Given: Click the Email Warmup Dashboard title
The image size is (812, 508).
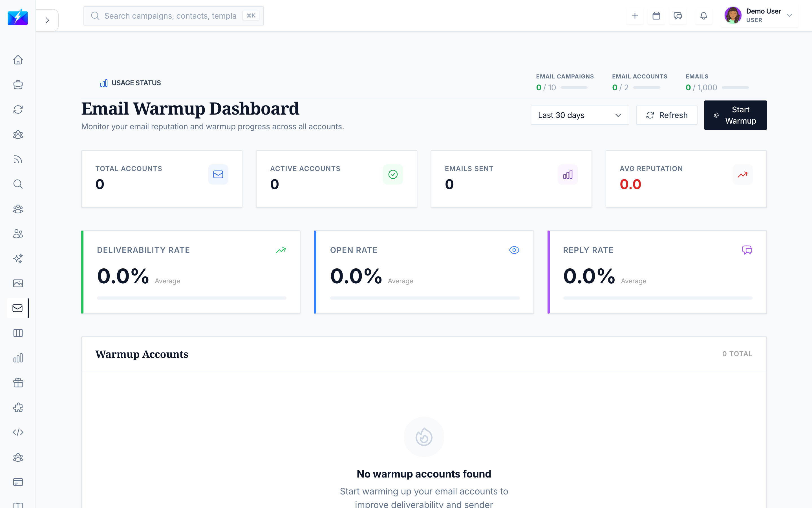Looking at the screenshot, I should [190, 109].
